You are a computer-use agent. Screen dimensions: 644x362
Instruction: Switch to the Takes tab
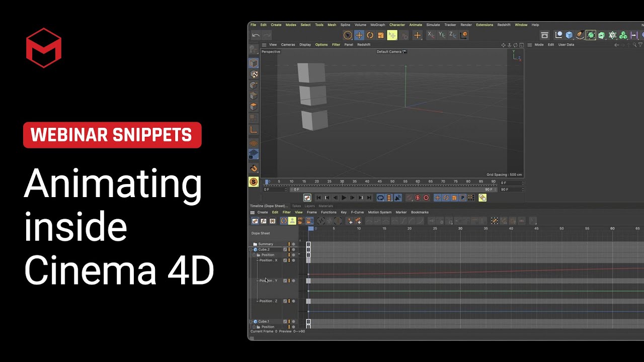click(296, 206)
